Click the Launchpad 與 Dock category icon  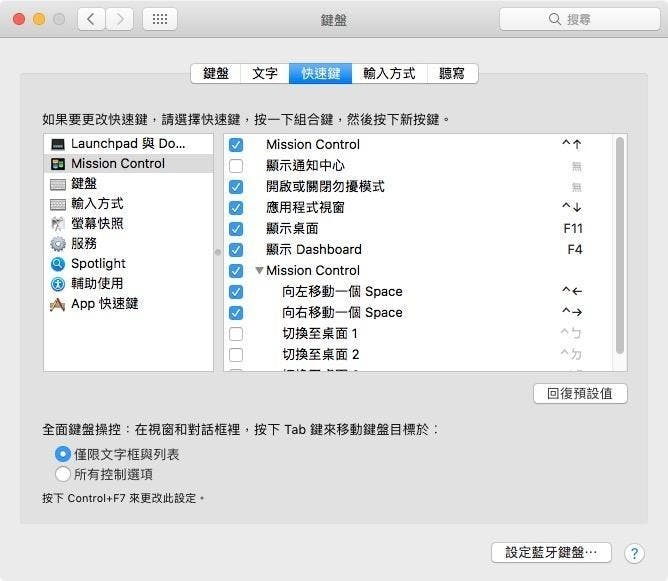coord(58,144)
